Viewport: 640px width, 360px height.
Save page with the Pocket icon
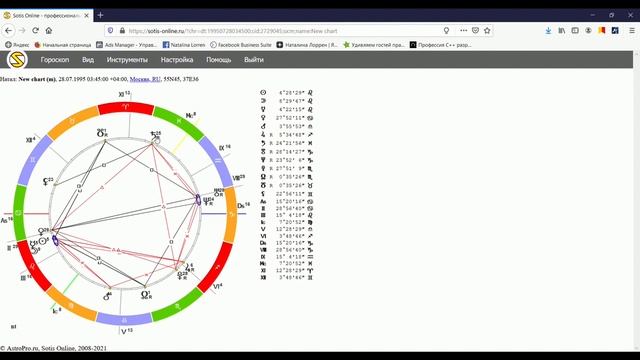[x=475, y=31]
